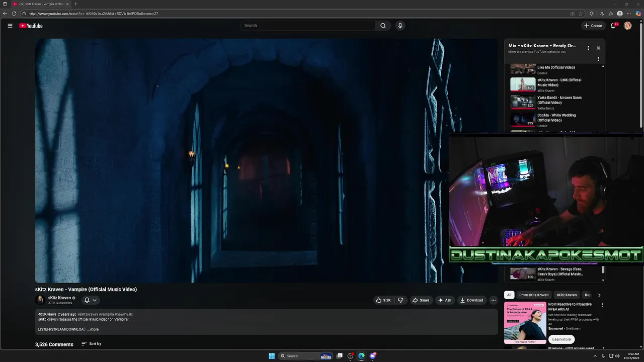Click the 3,526 Comments heading
The width and height of the screenshot is (644, 362).
pos(54,344)
